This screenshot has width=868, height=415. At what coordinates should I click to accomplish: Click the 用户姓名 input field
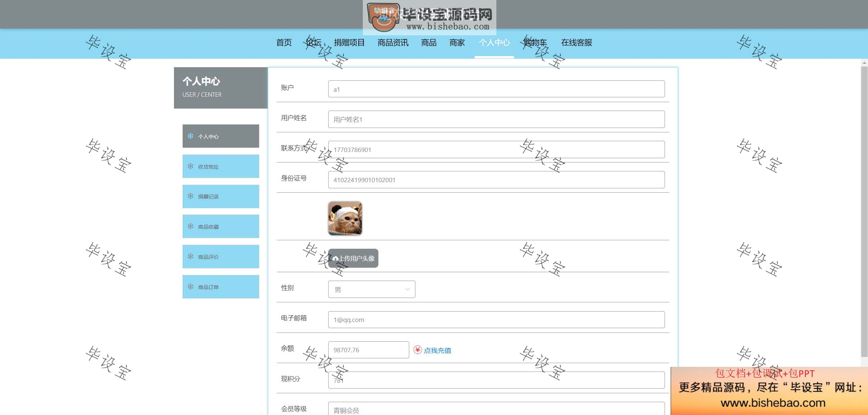tap(496, 119)
